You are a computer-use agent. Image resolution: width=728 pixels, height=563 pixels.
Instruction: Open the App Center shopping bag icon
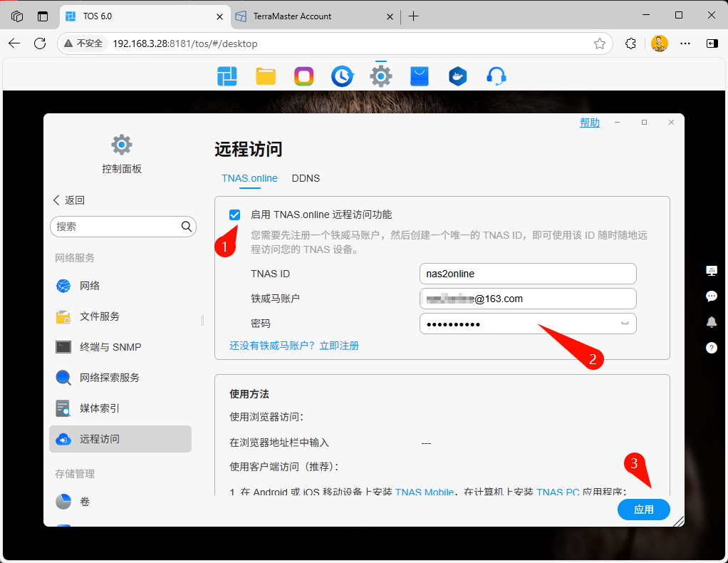coord(420,76)
